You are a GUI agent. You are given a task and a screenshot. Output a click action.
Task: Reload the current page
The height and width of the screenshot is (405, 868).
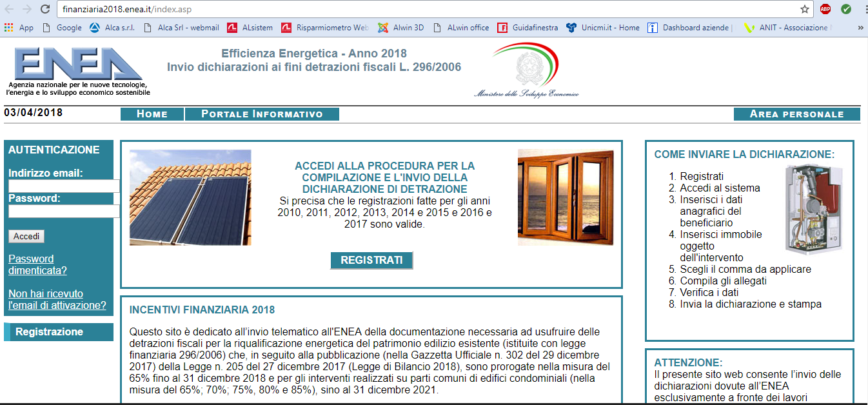[x=45, y=9]
